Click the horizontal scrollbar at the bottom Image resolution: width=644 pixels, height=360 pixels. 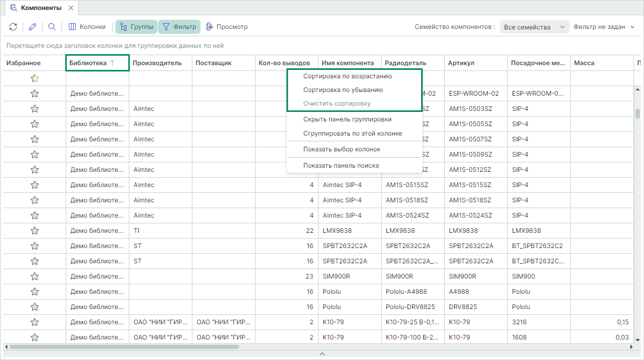point(124,347)
